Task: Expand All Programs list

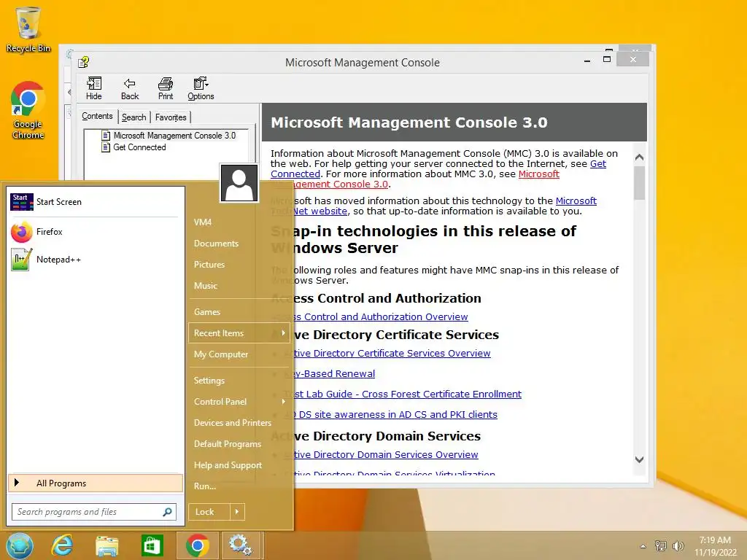Action: (96, 483)
